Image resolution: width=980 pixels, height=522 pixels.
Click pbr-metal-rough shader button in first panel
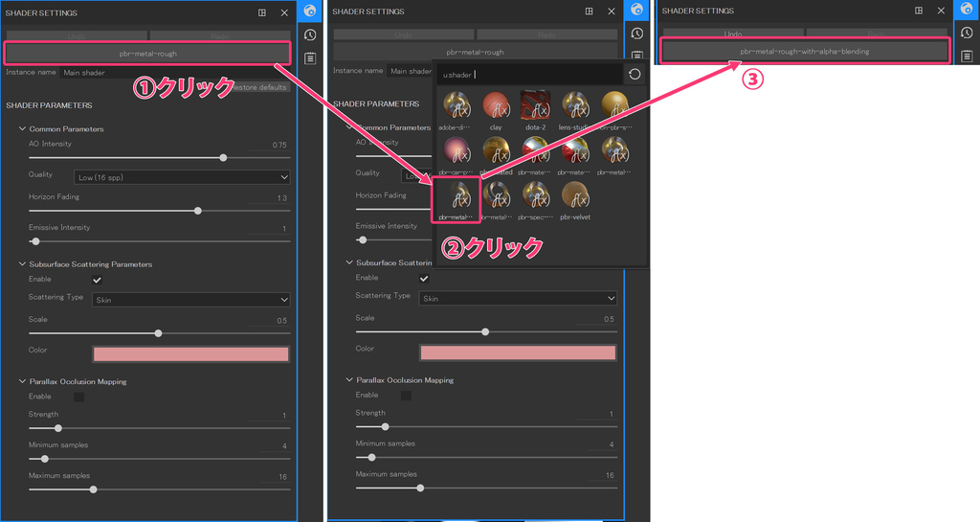(147, 54)
